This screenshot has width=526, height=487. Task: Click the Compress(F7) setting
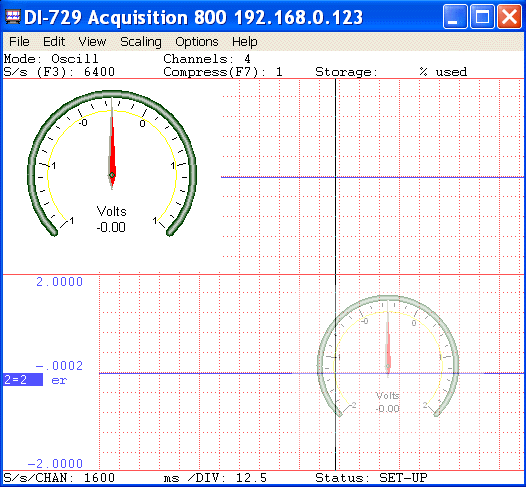coord(223,72)
